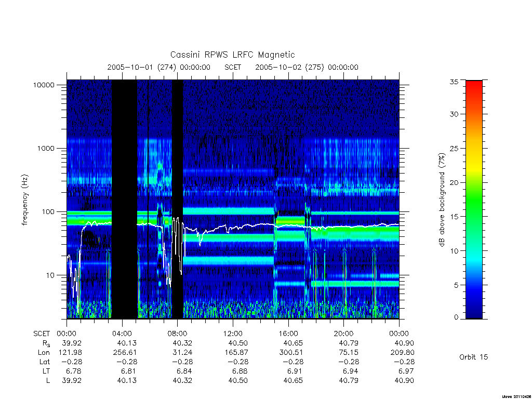
Task: Click the Rs value '40.13'
Action: point(127,343)
